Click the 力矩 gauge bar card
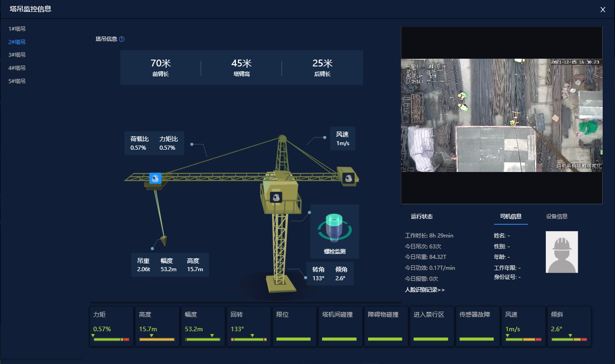 [x=111, y=327]
